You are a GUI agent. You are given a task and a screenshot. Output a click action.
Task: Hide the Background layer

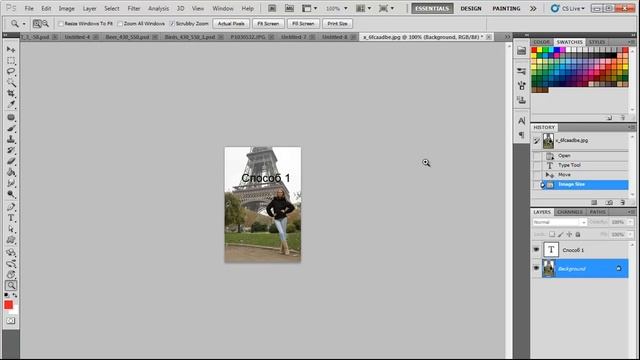[x=536, y=269]
